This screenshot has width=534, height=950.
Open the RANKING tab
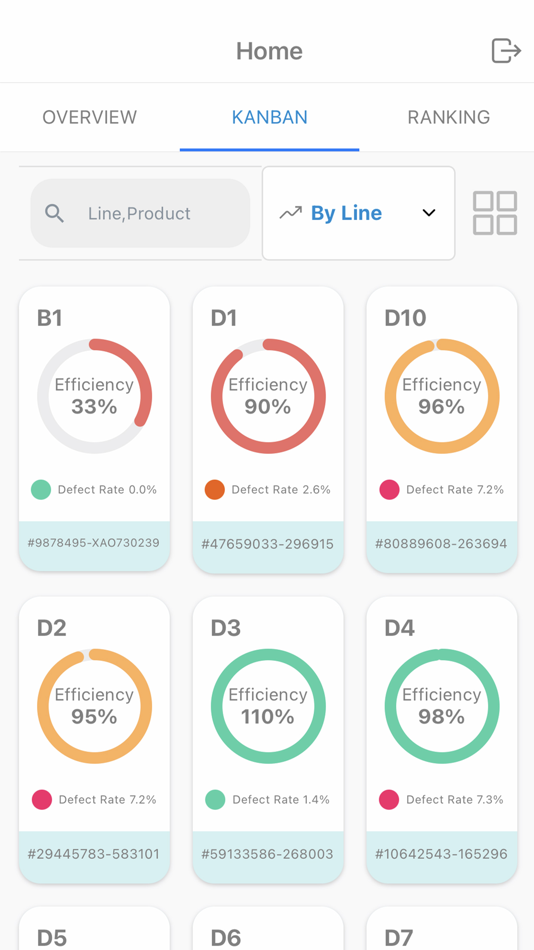point(449,117)
